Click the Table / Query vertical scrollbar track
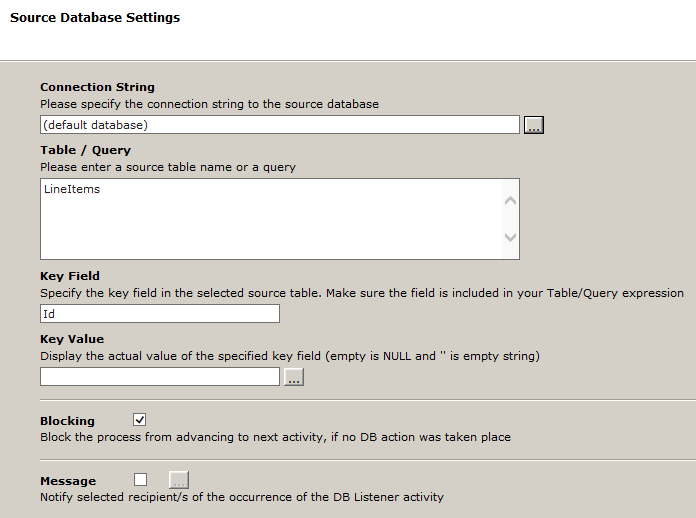 (510, 219)
